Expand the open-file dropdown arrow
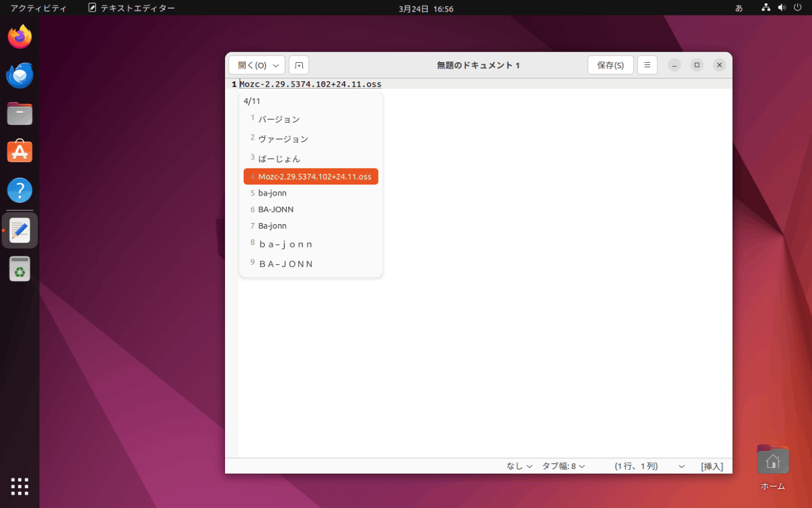 tap(276, 65)
